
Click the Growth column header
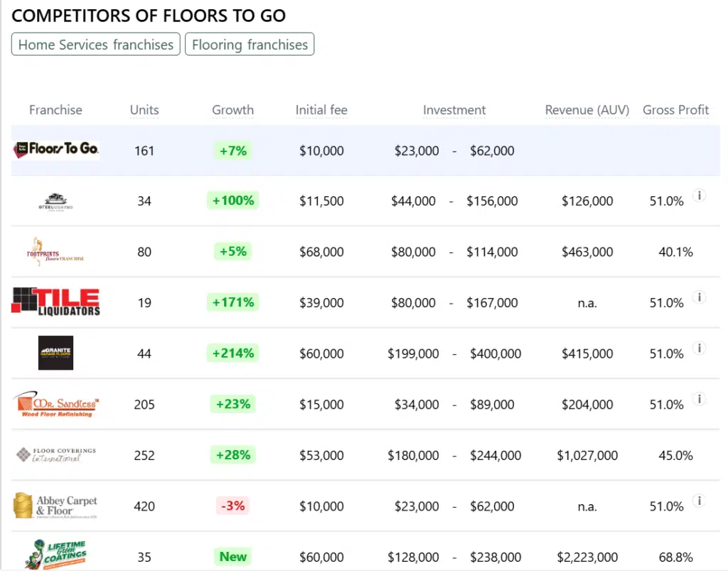pos(232,110)
